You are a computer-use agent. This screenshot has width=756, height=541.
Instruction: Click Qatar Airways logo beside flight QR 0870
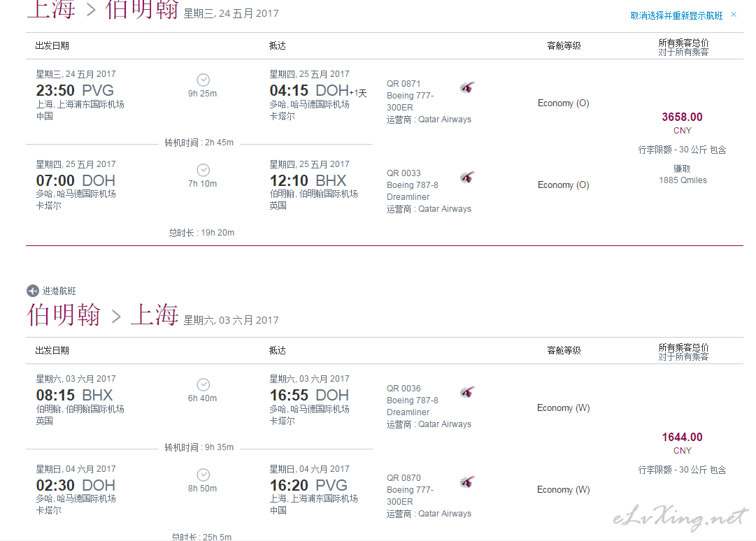[467, 482]
